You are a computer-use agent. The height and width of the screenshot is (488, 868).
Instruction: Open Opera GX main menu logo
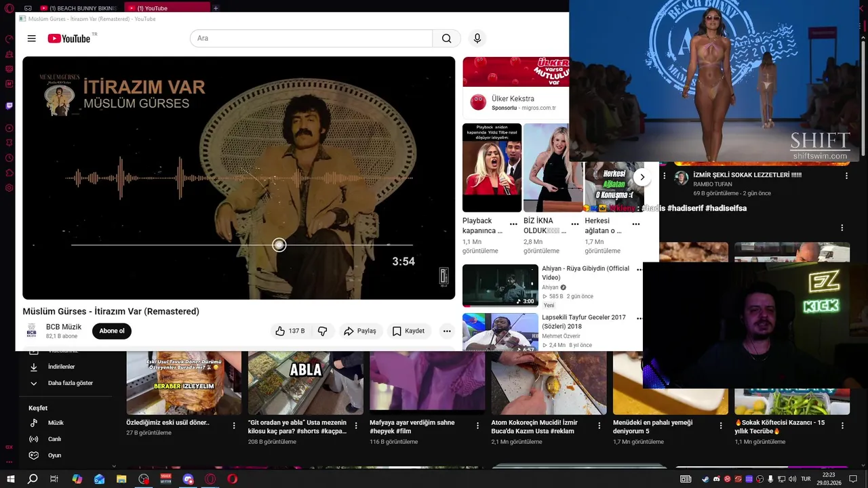point(8,8)
